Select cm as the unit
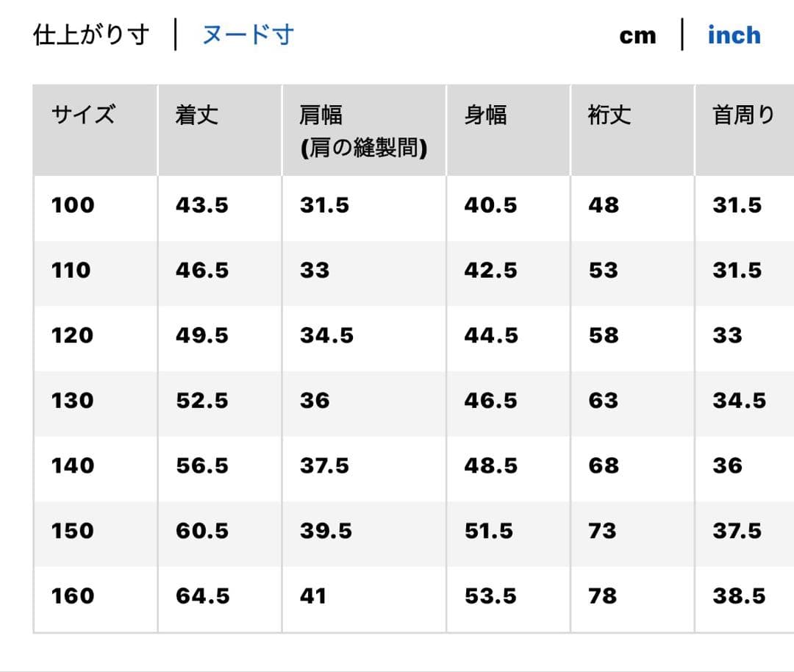794x672 pixels. point(637,36)
